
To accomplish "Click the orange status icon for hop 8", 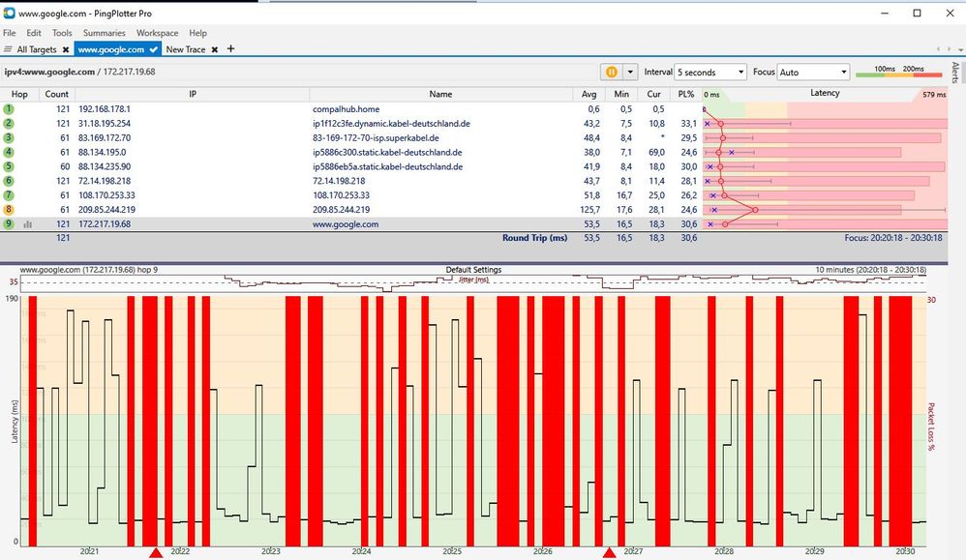I will point(10,209).
